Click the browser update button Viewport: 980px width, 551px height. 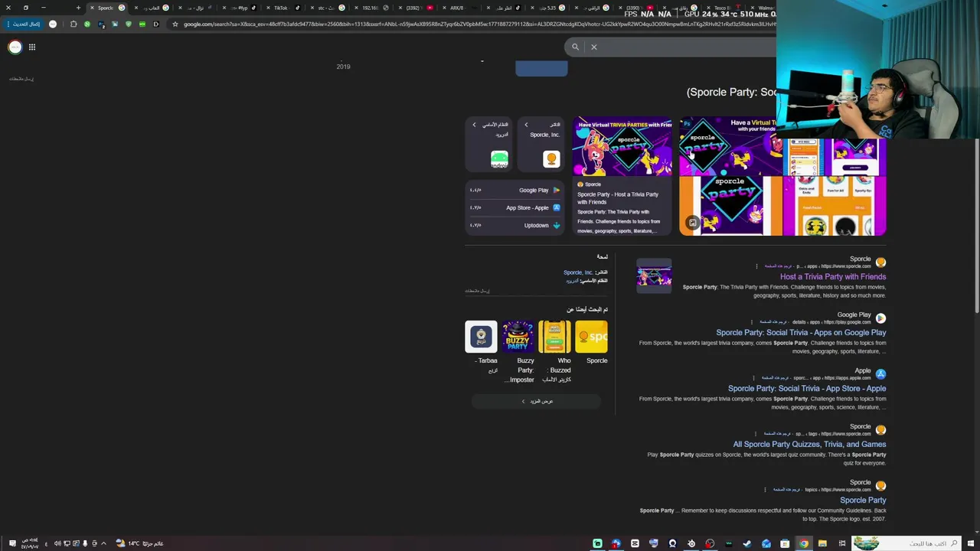(x=24, y=24)
